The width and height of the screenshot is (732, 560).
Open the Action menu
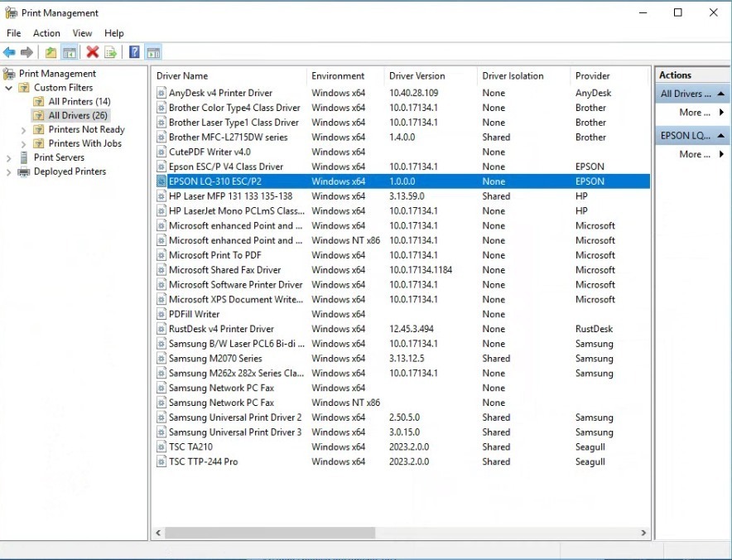pos(46,33)
